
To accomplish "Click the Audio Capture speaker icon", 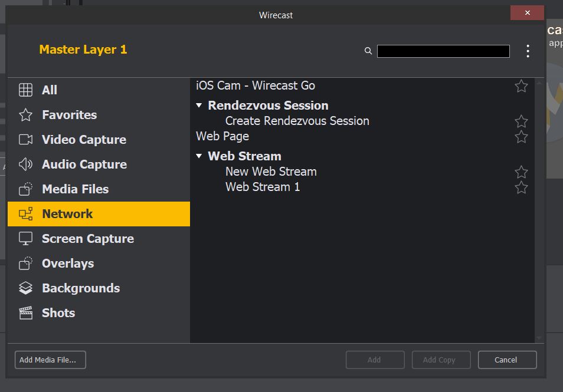I will (x=25, y=164).
